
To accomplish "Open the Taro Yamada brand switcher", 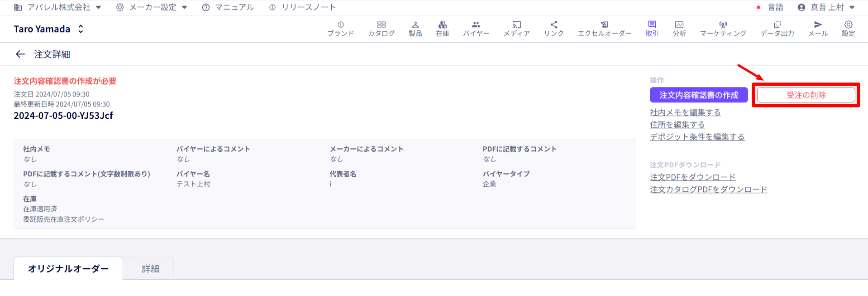I will (x=49, y=29).
